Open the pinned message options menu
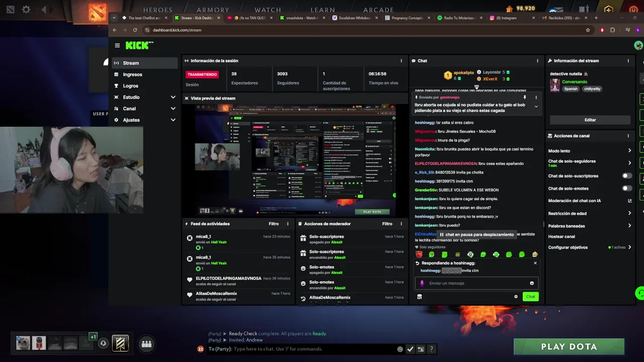The height and width of the screenshot is (362, 644). pyautogui.click(x=536, y=98)
